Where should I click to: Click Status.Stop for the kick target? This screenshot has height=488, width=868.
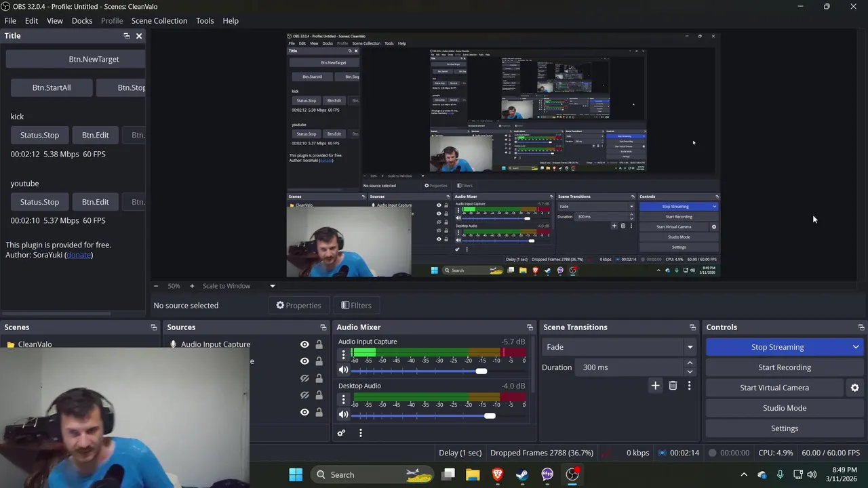39,135
